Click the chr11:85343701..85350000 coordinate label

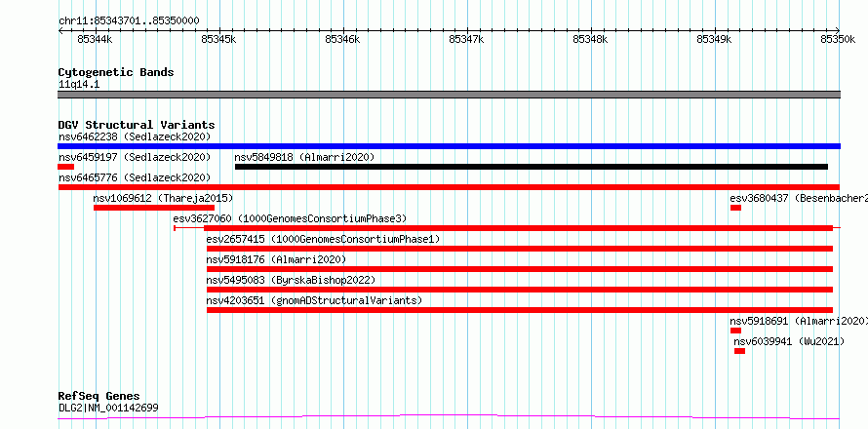(x=129, y=21)
